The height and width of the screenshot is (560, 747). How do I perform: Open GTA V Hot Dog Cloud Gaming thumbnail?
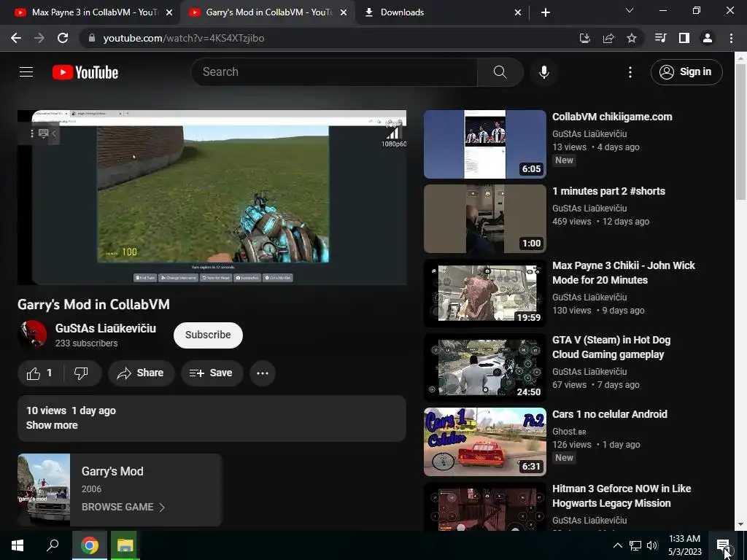[x=485, y=367]
